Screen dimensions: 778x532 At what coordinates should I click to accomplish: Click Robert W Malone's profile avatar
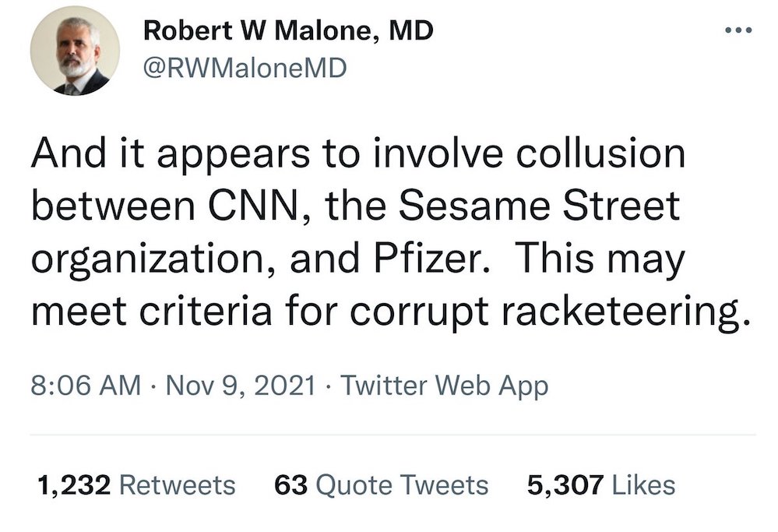click(x=75, y=55)
